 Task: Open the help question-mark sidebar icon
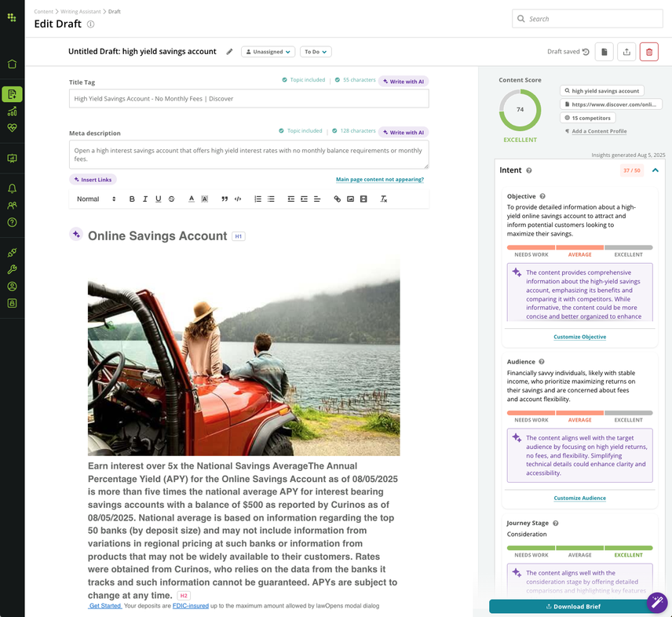[12, 222]
